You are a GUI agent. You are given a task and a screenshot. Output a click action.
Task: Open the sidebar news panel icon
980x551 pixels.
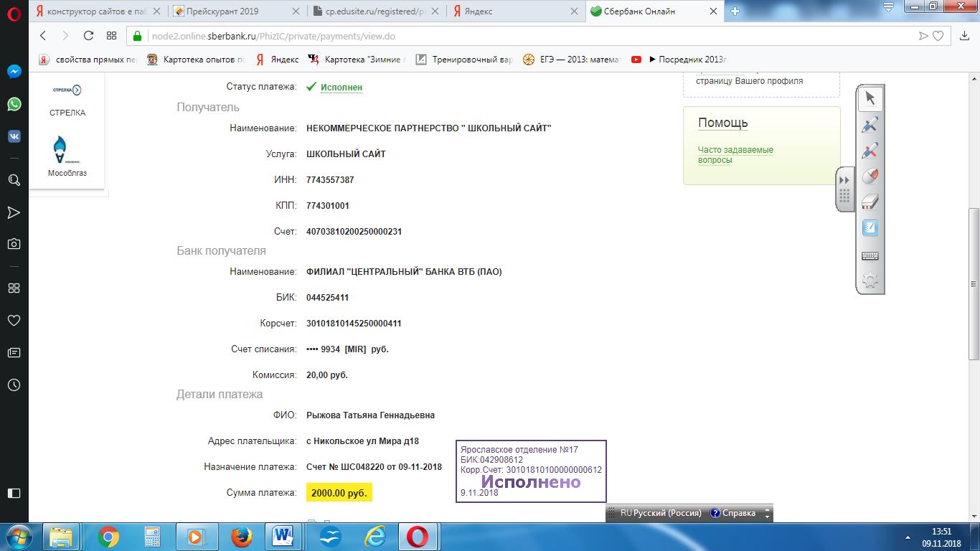[x=14, y=352]
